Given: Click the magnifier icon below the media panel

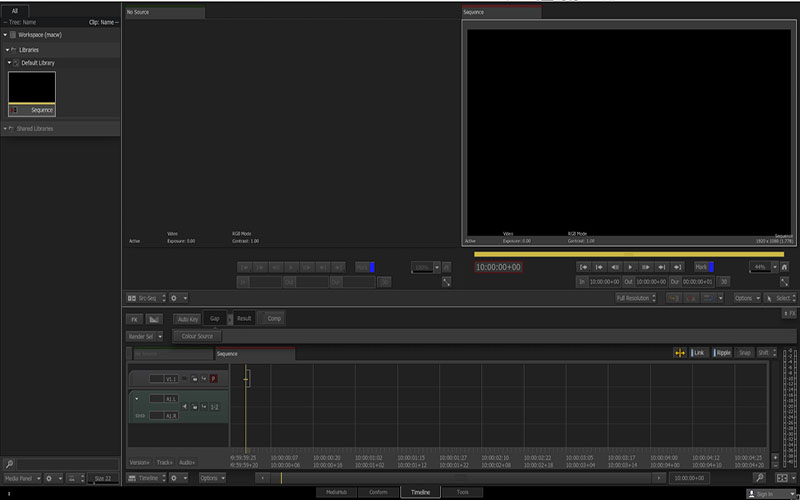Looking at the screenshot, I should (9, 464).
